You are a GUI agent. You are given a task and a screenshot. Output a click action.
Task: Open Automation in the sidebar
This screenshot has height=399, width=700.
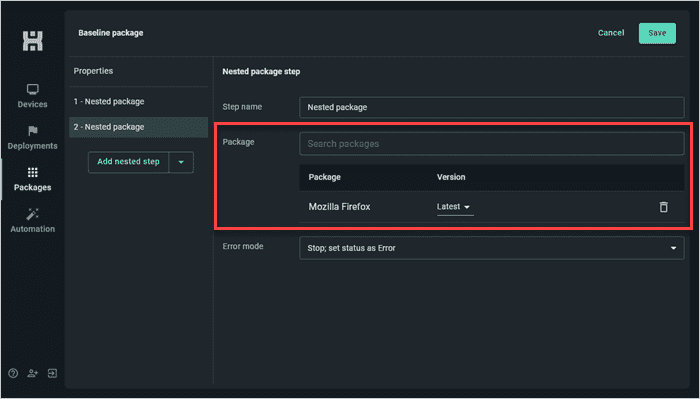33,221
